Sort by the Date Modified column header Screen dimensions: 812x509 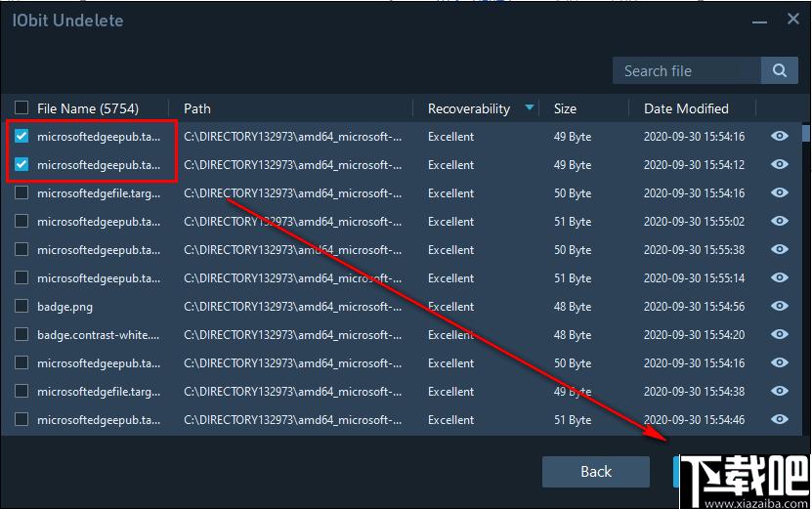pyautogui.click(x=686, y=108)
